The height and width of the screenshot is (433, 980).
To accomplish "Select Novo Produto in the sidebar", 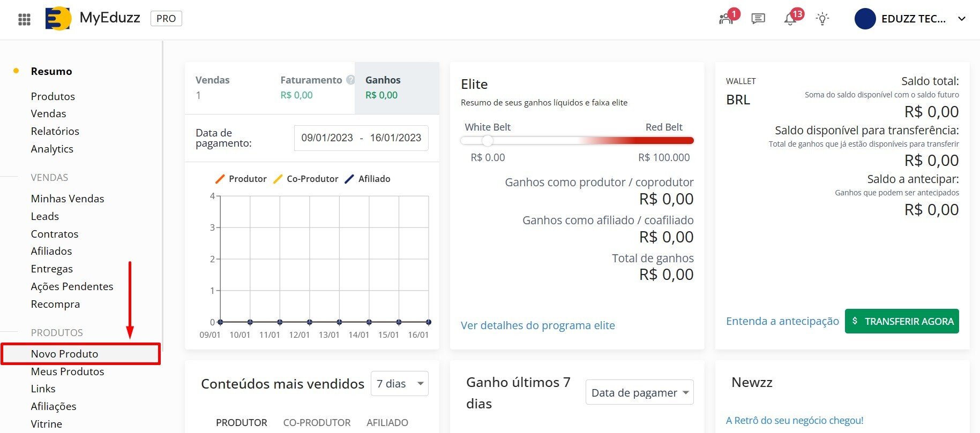I will [64, 354].
